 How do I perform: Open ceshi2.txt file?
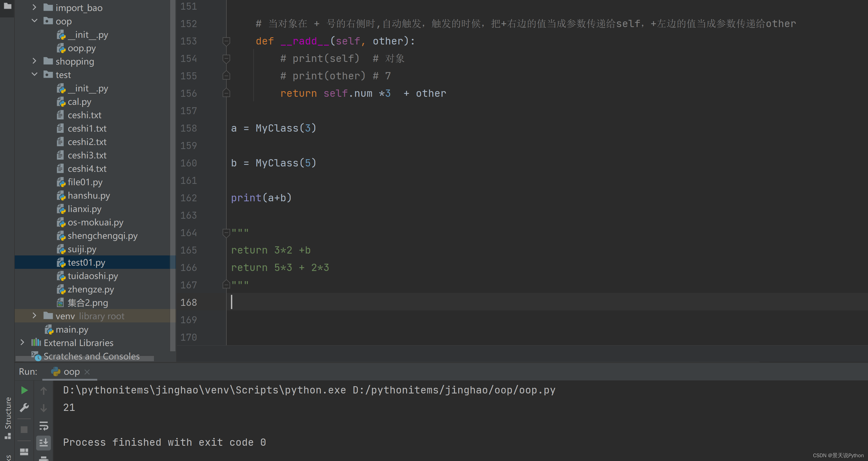click(x=81, y=142)
